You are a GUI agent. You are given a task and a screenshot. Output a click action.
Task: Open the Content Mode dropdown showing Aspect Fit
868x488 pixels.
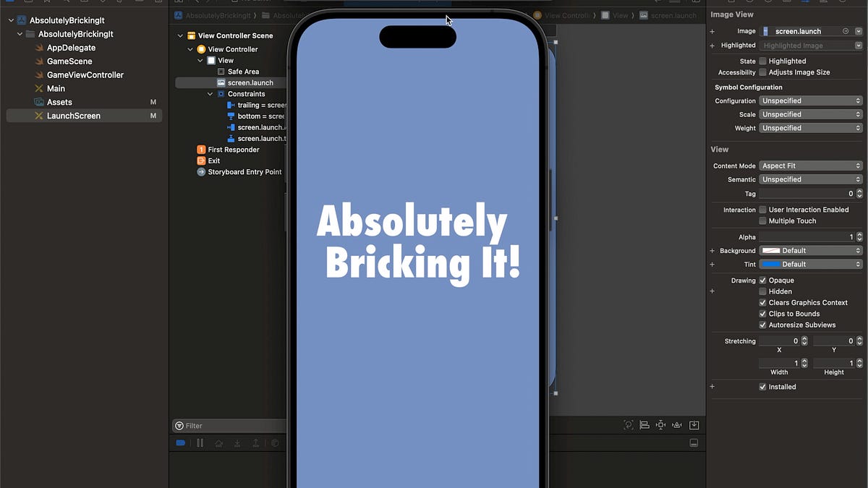[810, 166]
